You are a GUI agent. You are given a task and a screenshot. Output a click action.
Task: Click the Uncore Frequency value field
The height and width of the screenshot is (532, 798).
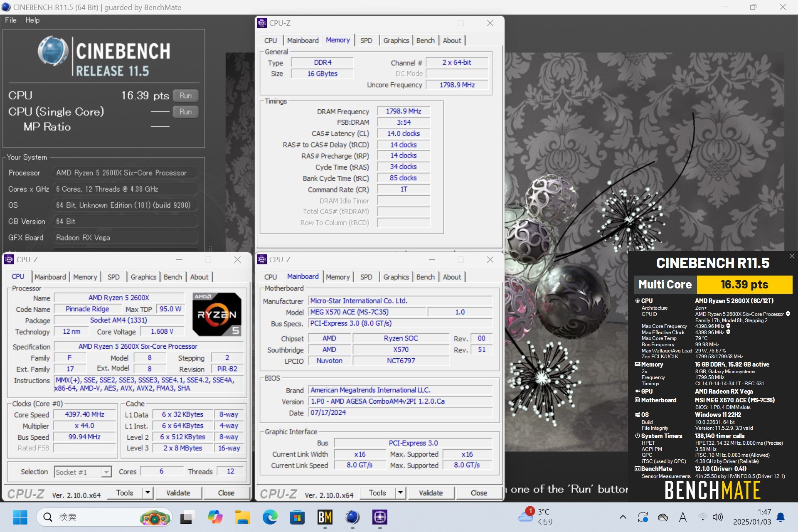(x=457, y=85)
